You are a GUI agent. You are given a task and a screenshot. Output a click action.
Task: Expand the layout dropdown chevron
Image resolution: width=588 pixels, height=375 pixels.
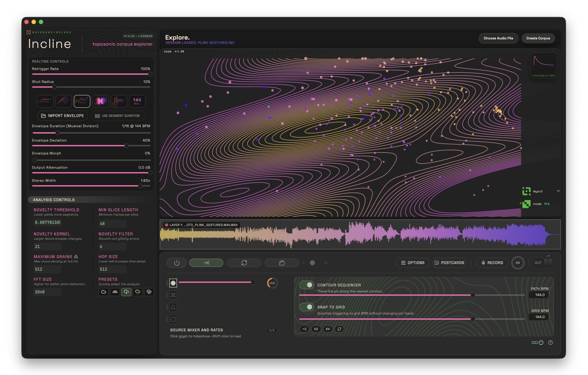pos(558,191)
